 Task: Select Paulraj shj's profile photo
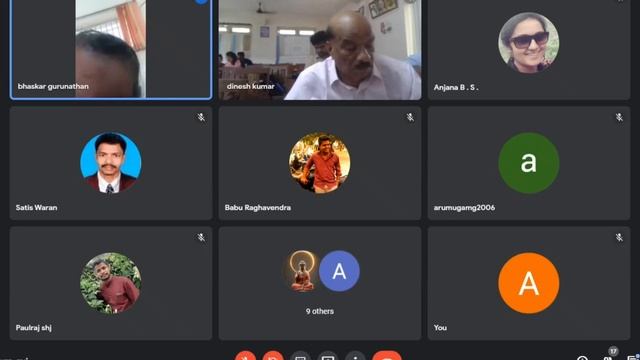[x=111, y=282]
